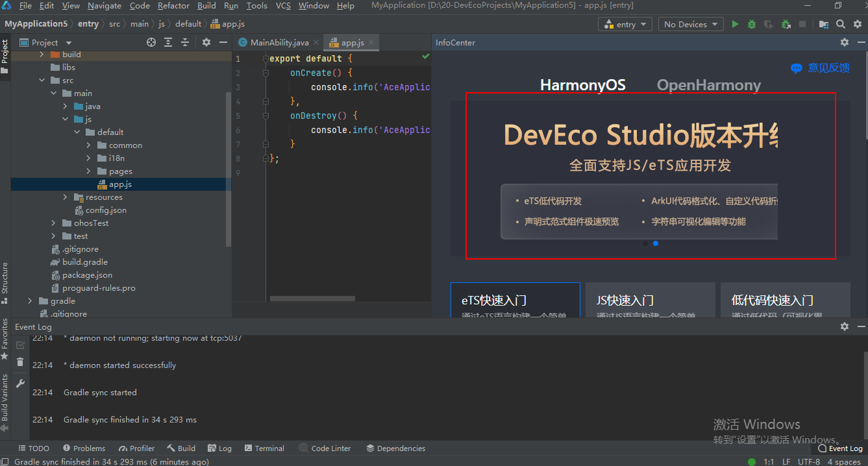Hide the InfoCenter panel

point(861,42)
